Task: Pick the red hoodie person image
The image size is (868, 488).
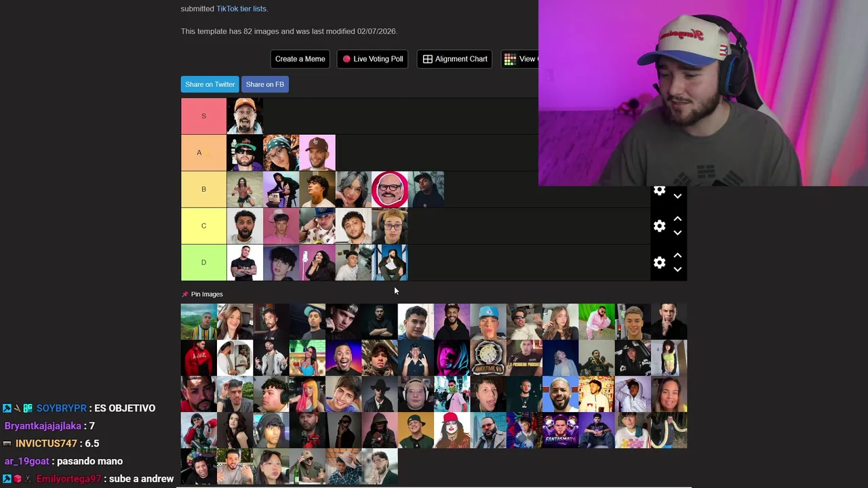Action: point(199,358)
